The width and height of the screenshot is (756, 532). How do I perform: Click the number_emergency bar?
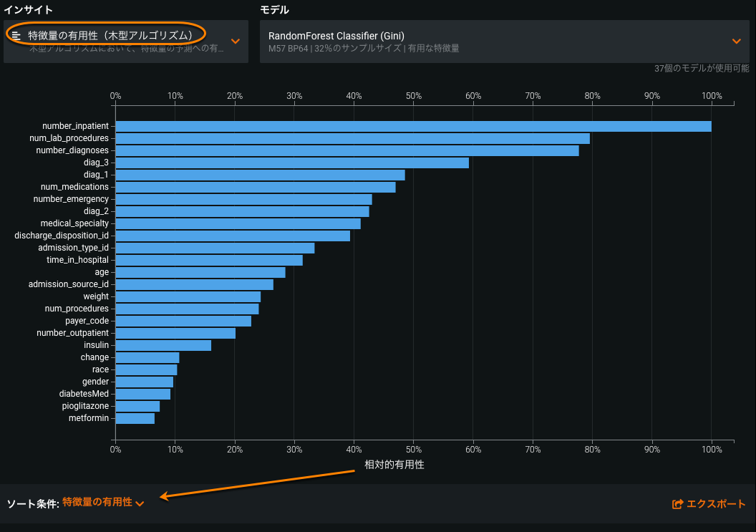point(243,199)
